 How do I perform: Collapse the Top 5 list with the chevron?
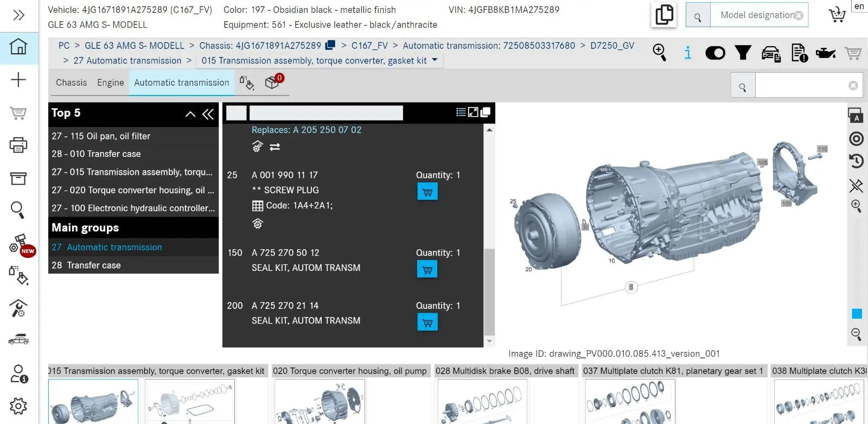[190, 114]
